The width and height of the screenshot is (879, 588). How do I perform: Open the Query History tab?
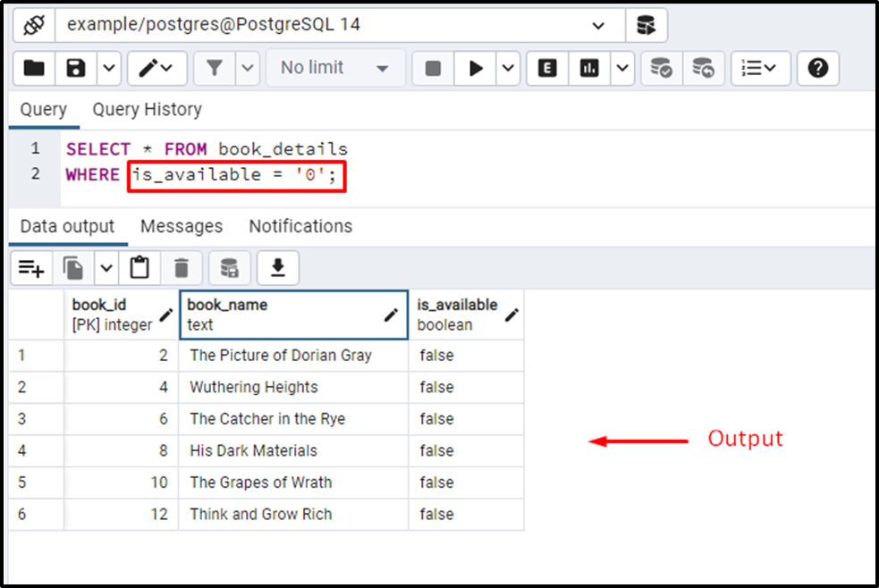point(147,109)
